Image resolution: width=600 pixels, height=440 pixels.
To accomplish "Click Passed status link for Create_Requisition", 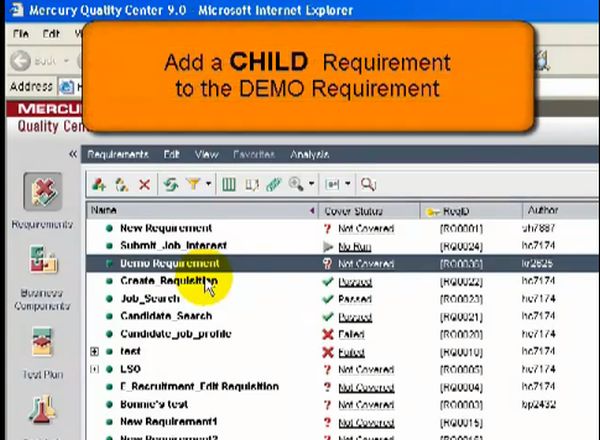I will 355,282.
